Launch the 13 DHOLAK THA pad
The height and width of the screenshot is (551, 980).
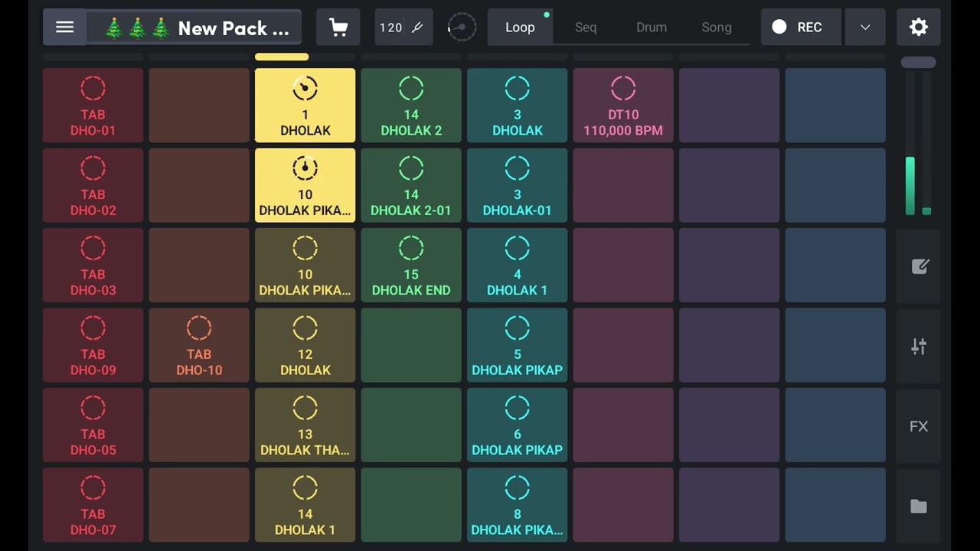point(305,425)
